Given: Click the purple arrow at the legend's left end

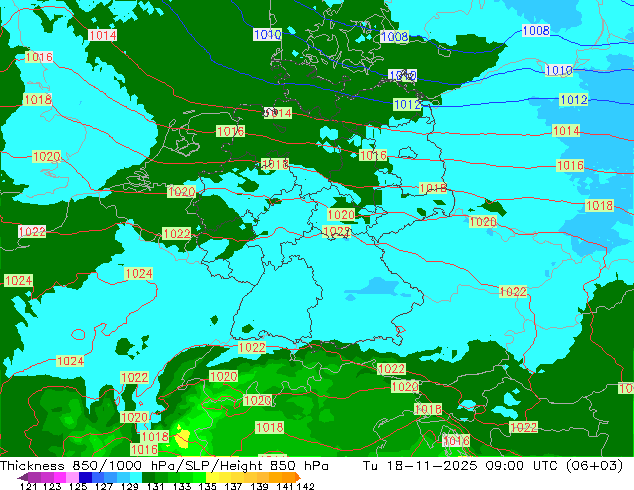Looking at the screenshot, I should click(x=23, y=477).
